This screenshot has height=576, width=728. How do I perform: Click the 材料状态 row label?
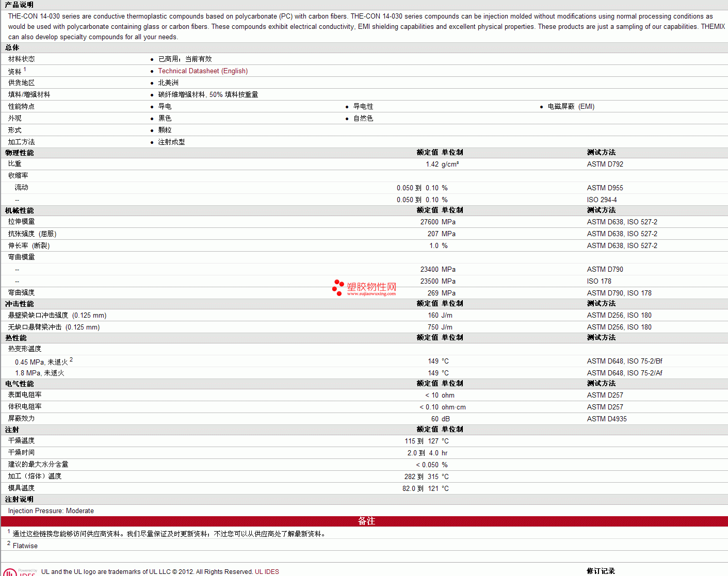pos(22,59)
